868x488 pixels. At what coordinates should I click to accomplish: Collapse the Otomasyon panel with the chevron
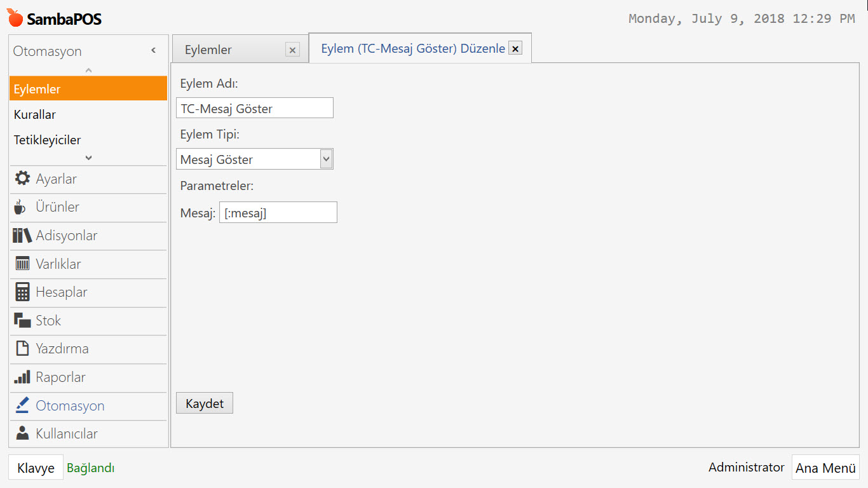[153, 50]
